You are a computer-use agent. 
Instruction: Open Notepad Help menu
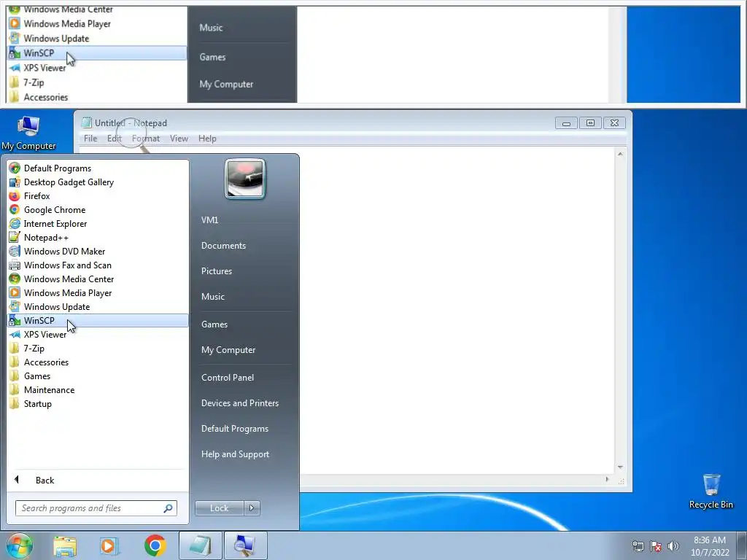point(207,139)
